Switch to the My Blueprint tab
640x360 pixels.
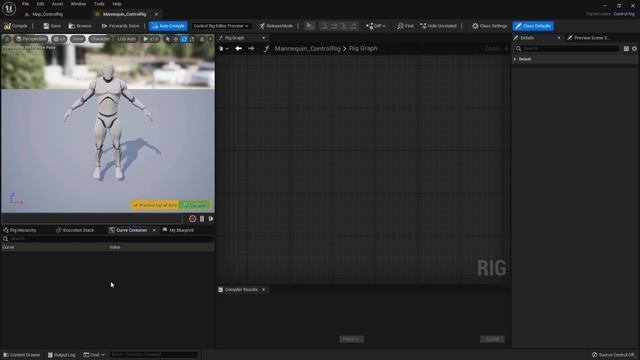(178, 230)
